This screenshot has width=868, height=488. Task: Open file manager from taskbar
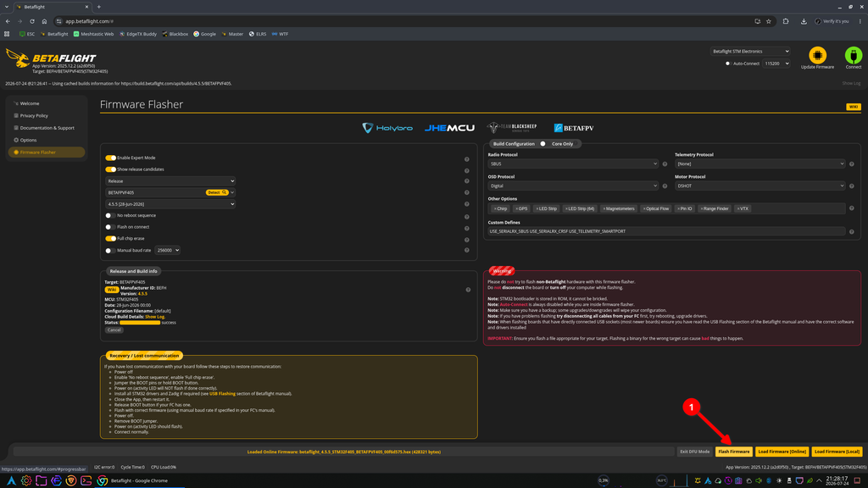tap(41, 481)
